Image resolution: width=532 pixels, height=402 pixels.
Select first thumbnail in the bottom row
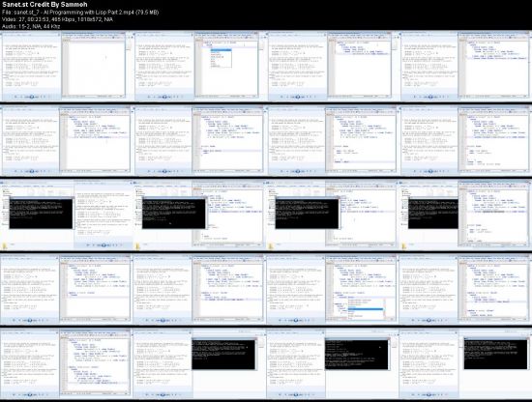tap(66, 363)
